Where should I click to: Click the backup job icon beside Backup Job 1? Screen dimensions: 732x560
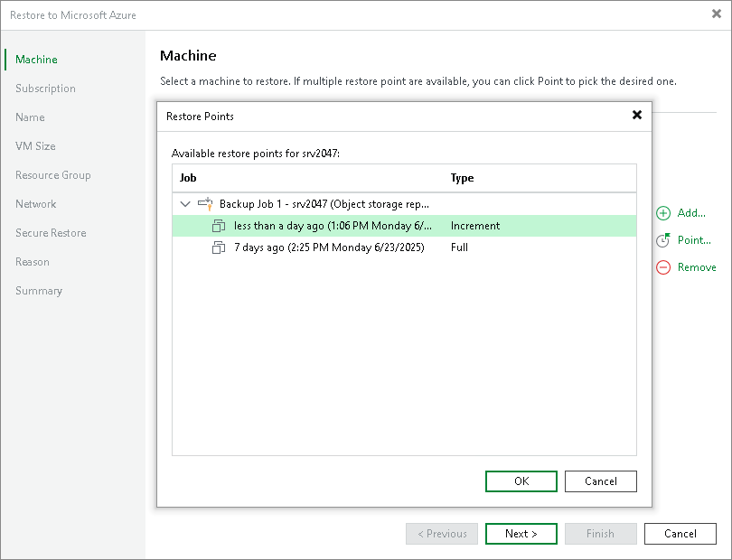205,204
